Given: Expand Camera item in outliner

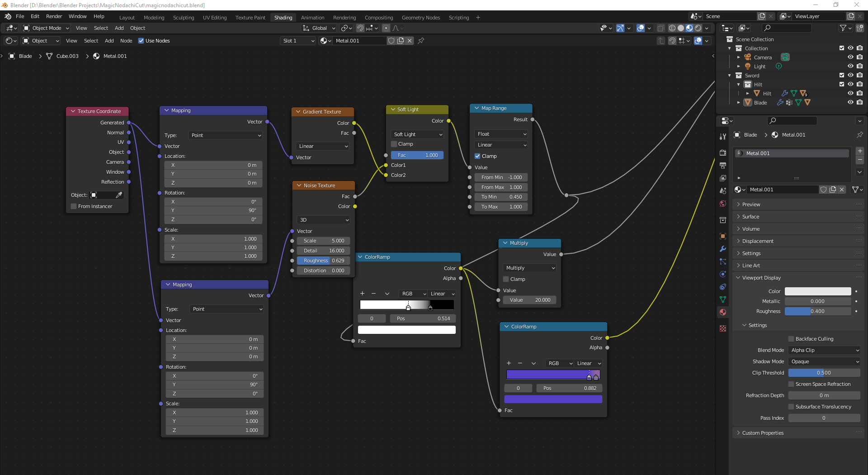Looking at the screenshot, I should click(x=739, y=57).
